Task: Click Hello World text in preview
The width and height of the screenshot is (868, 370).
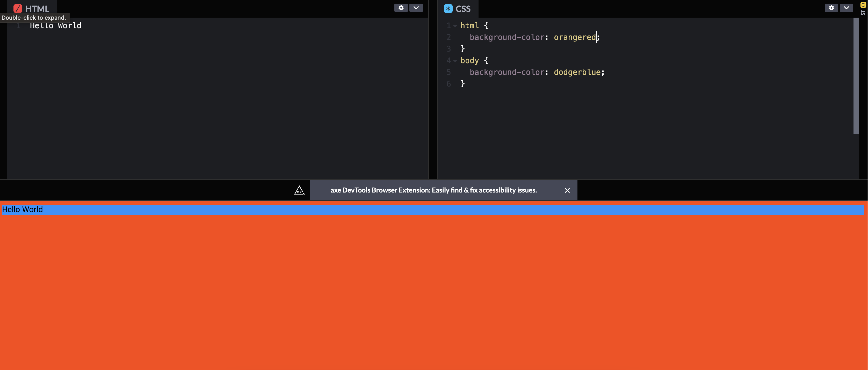Action: coord(22,209)
